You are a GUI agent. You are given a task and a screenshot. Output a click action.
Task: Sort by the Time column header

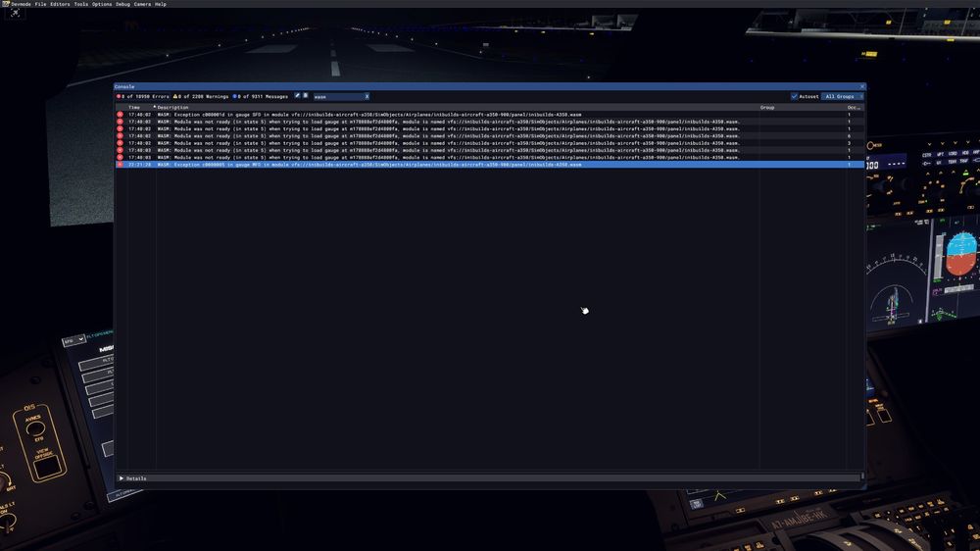pyautogui.click(x=134, y=107)
